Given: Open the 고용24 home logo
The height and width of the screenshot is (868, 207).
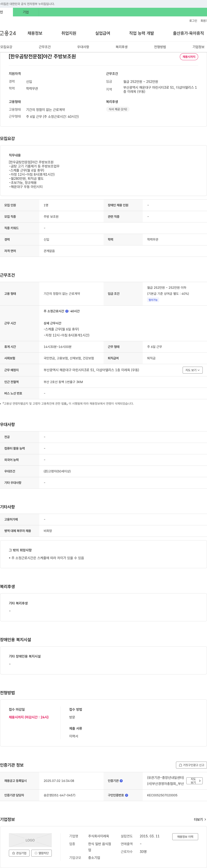Looking at the screenshot, I should pyautogui.click(x=8, y=33).
